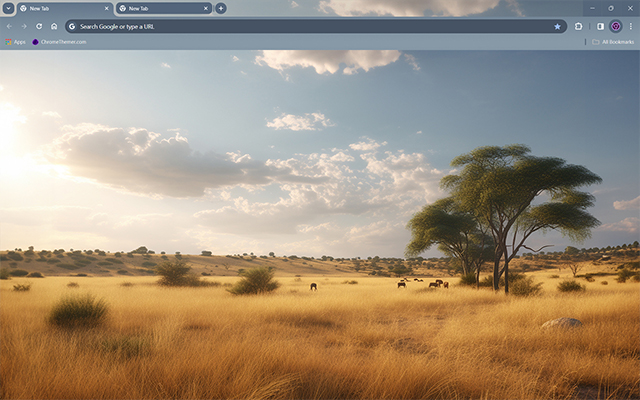Minimize the browser window
The height and width of the screenshot is (400, 640).
pos(592,8)
